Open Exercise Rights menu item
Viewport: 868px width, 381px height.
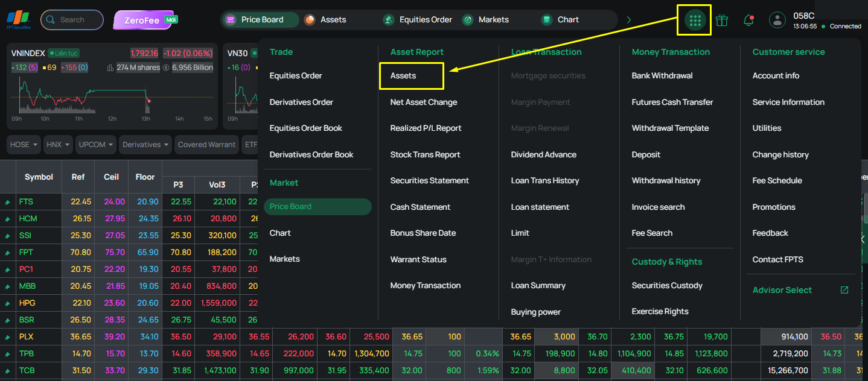[x=660, y=312]
